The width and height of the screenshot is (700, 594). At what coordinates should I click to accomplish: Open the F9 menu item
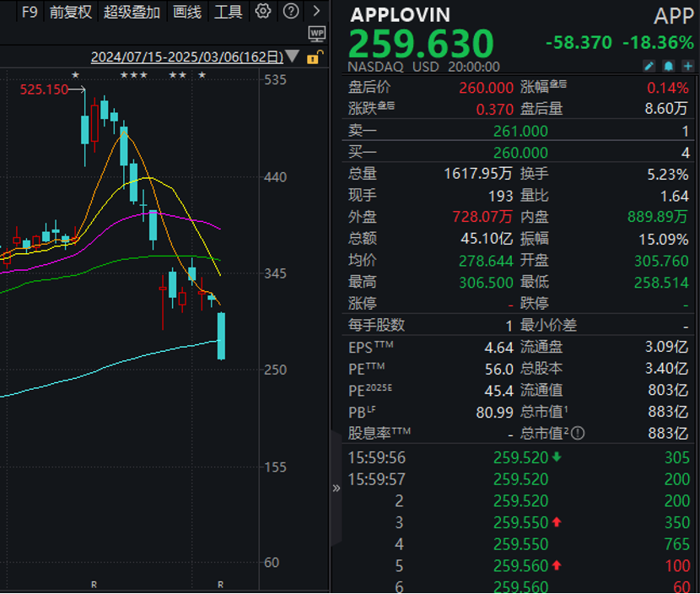click(x=30, y=12)
